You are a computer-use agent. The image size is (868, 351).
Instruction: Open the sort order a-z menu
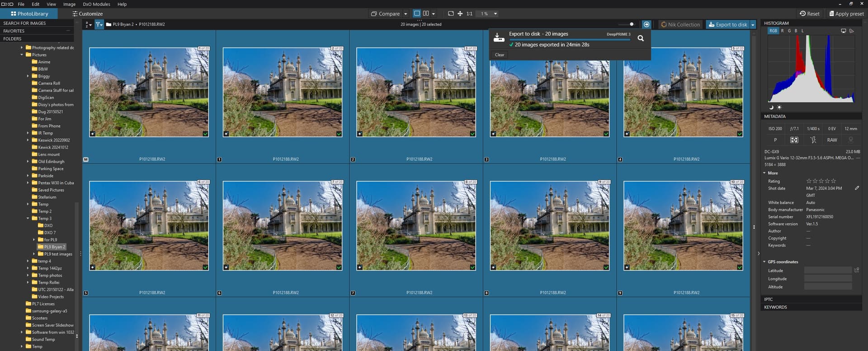pyautogui.click(x=88, y=24)
